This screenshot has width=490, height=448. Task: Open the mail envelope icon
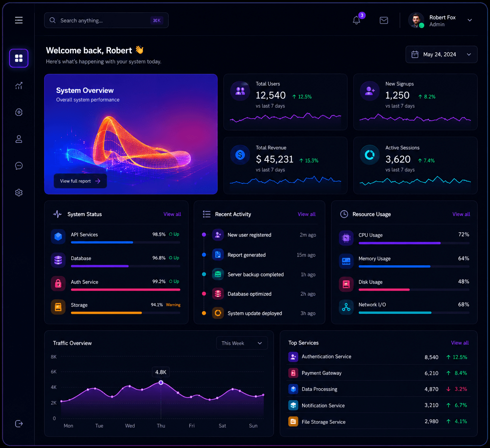384,21
